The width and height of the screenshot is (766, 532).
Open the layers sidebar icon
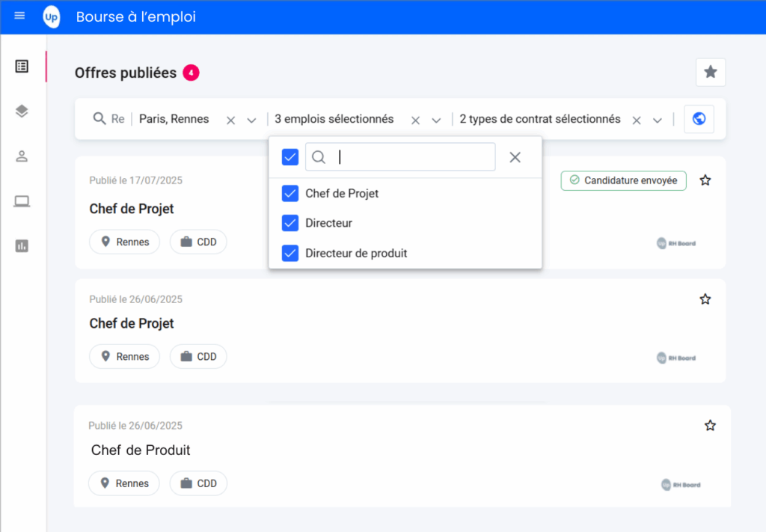22,111
